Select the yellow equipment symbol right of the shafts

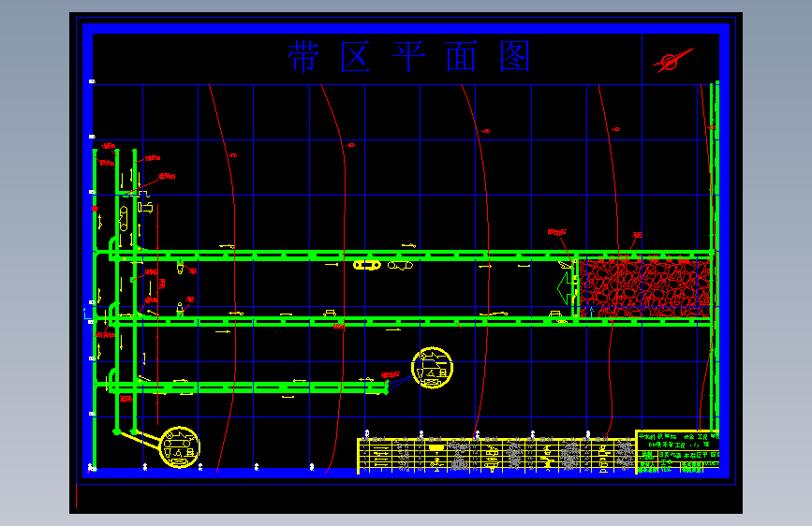pyautogui.click(x=145, y=208)
